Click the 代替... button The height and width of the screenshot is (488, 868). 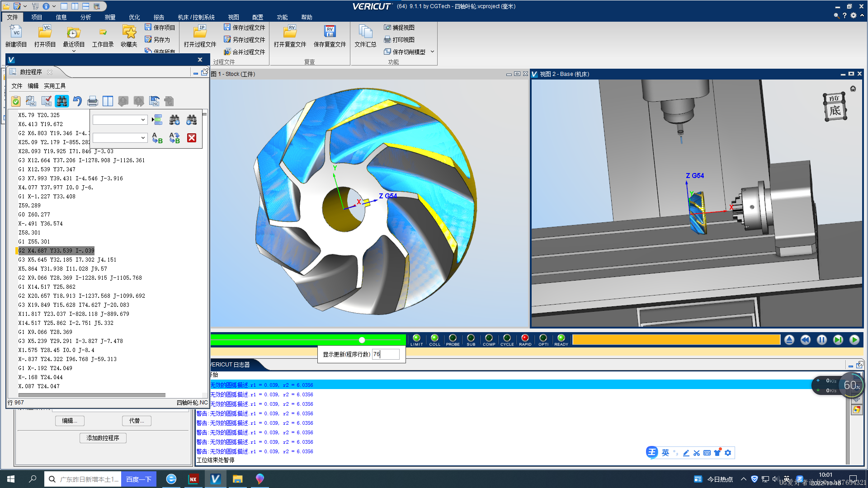point(137,421)
